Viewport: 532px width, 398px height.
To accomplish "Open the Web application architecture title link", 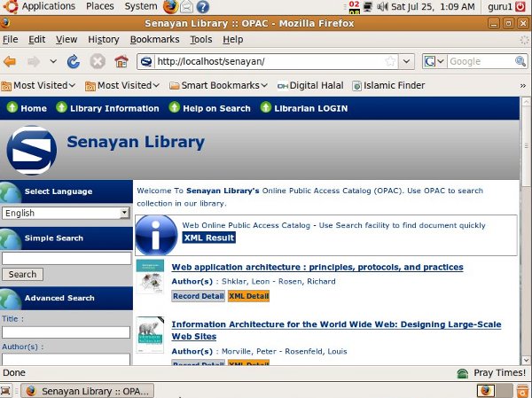I will [x=317, y=268].
